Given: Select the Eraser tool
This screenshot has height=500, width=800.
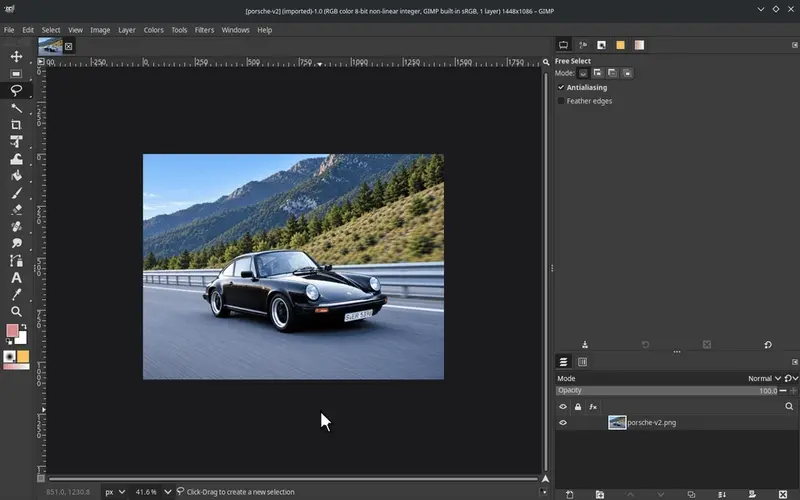Looking at the screenshot, I should [x=16, y=210].
